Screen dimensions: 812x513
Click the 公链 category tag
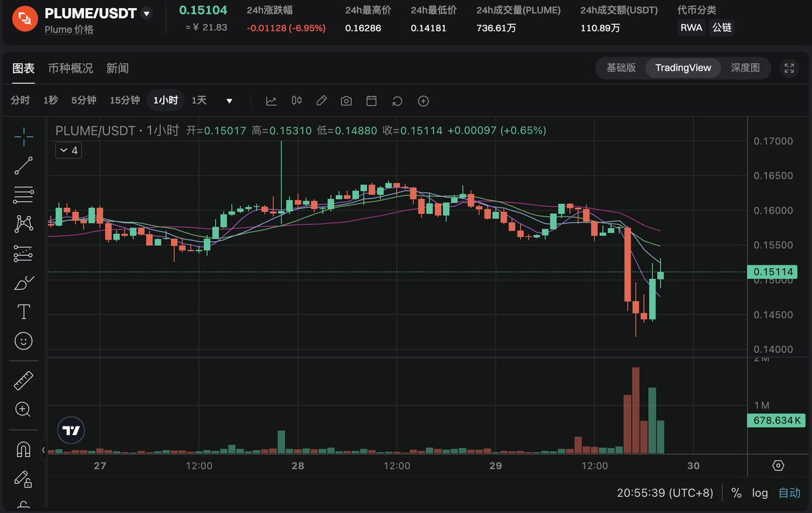(x=722, y=28)
